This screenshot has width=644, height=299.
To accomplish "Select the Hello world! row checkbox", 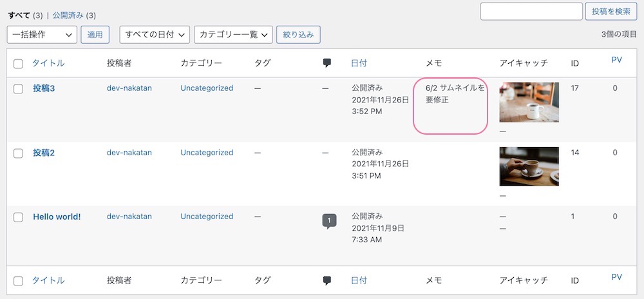I will (x=18, y=217).
